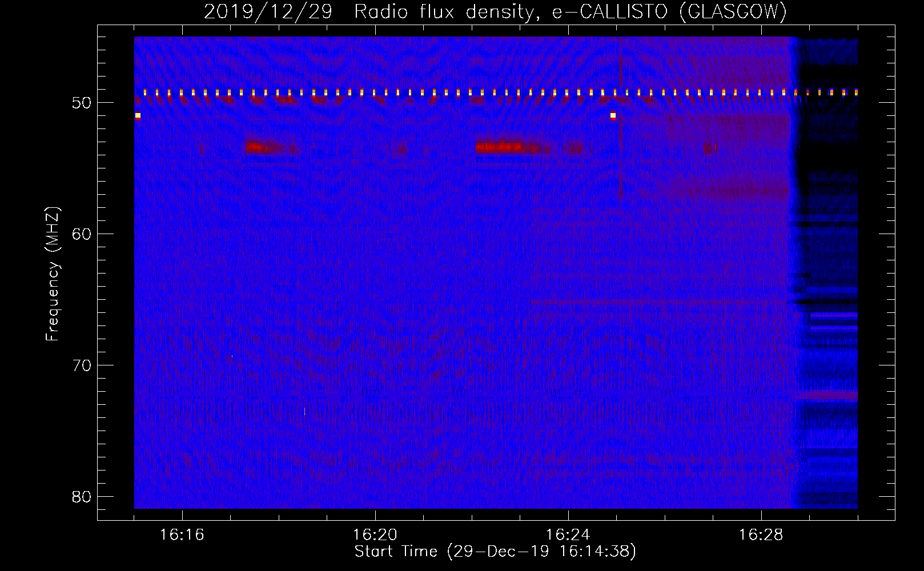Click the 80 frequency tick label
The height and width of the screenshot is (571, 924).
click(82, 497)
